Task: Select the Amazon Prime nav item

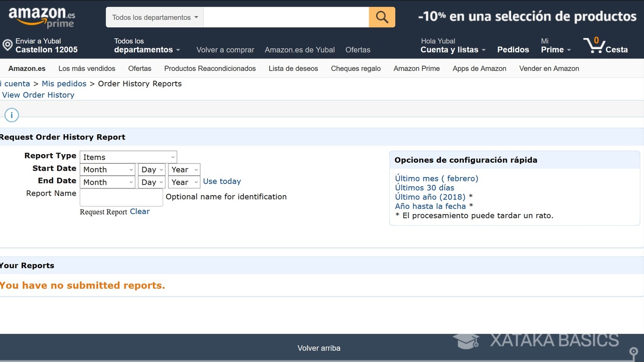Action: pyautogui.click(x=416, y=68)
